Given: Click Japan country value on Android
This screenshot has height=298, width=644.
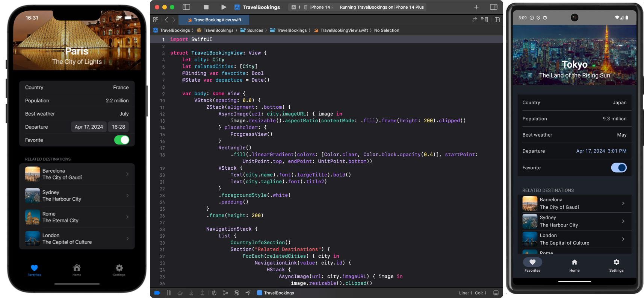Looking at the screenshot, I should point(620,102).
